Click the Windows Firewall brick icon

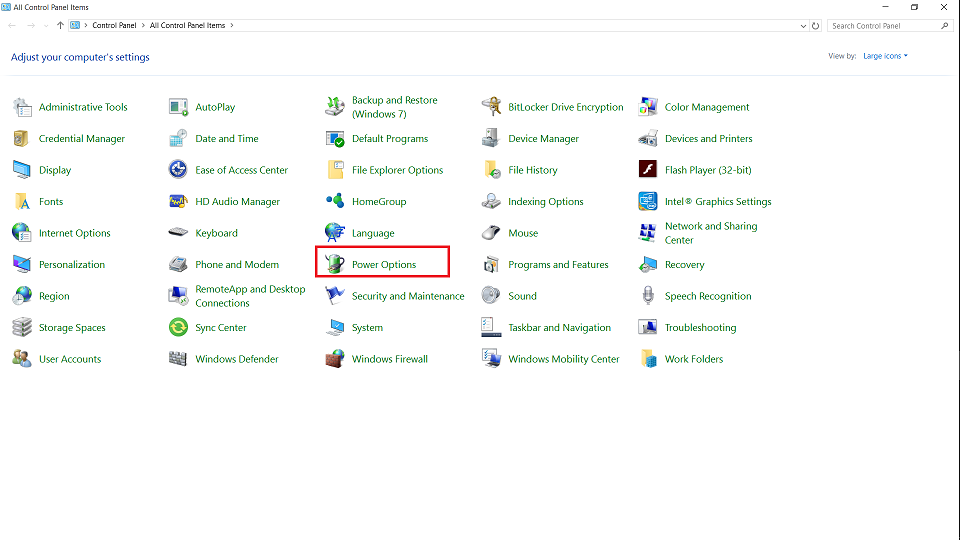pos(335,359)
